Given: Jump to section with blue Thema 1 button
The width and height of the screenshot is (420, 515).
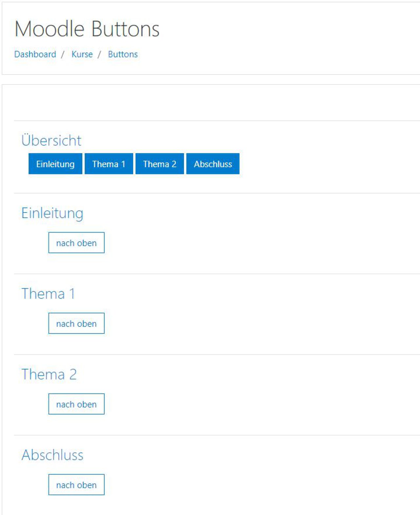Looking at the screenshot, I should point(109,164).
